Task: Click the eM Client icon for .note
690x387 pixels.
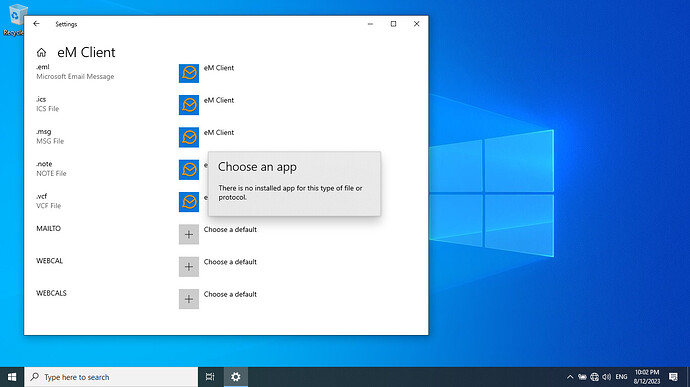Action: 189,170
